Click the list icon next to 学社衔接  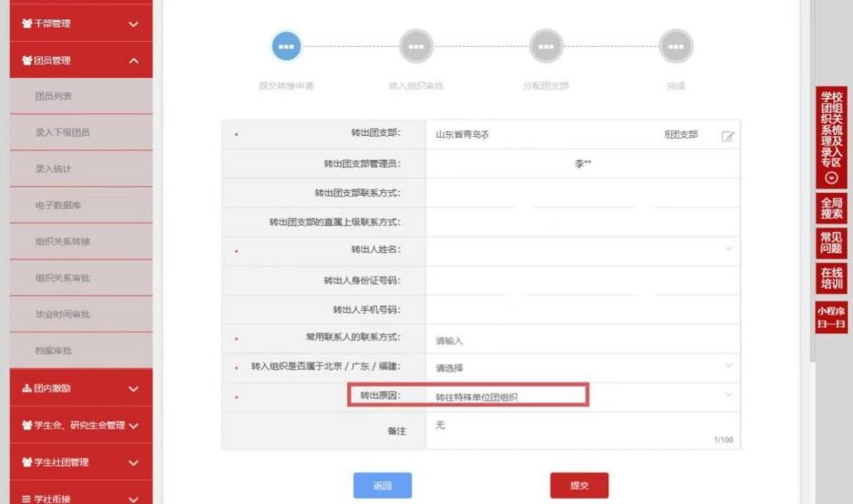click(x=27, y=499)
